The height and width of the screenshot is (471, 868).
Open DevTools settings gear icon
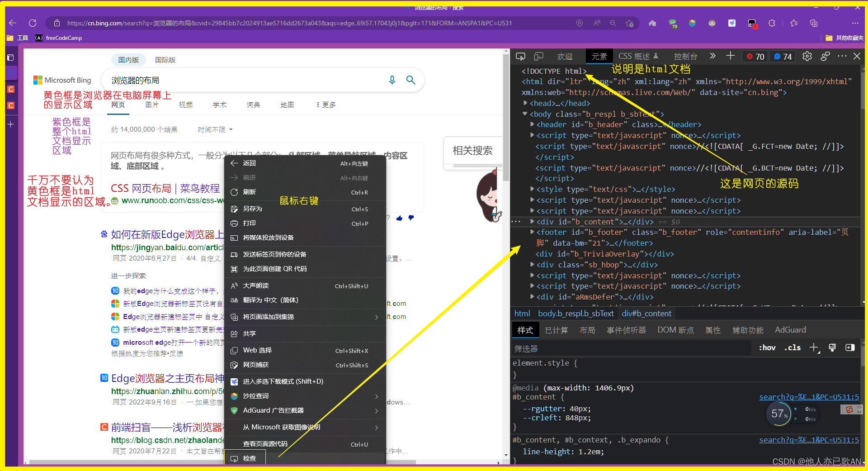807,56
